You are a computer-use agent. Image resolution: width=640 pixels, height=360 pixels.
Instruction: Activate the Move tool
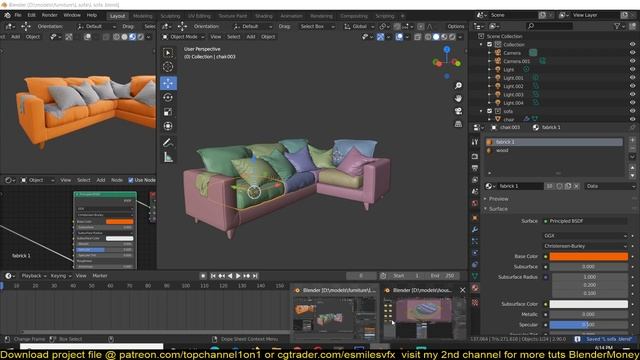pos(168,83)
